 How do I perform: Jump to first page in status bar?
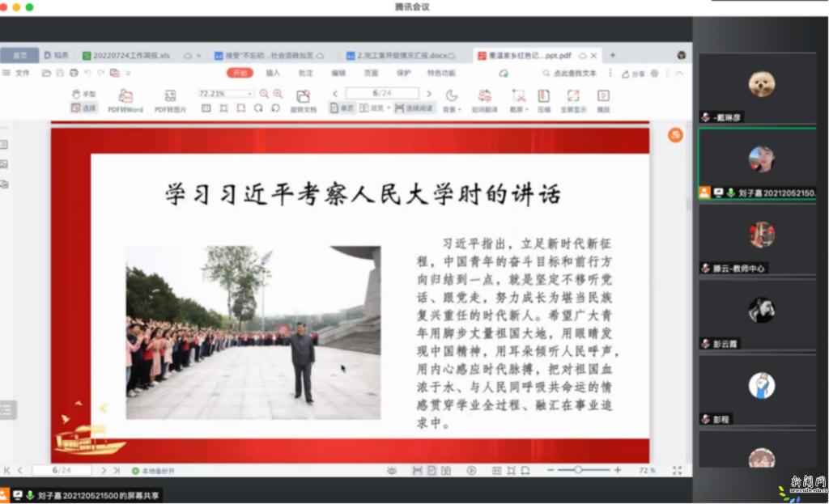[x=6, y=470]
